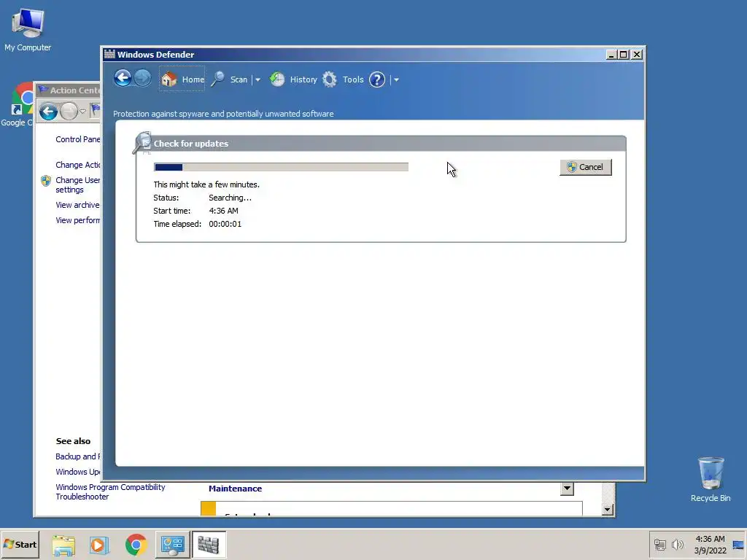The height and width of the screenshot is (560, 747).
Task: Switch to Control Panel taskbar button
Action: [x=172, y=545]
